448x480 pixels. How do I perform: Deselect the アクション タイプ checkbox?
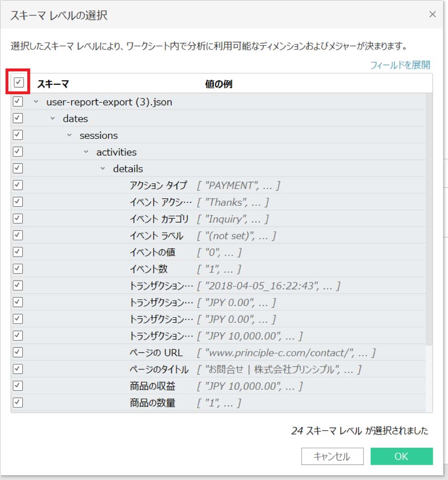[18, 185]
